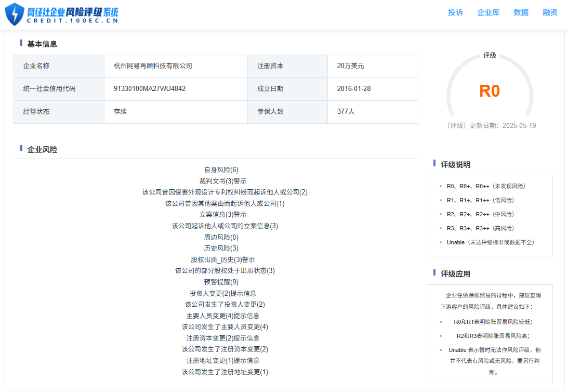Expand the 预警提醒(9) category
Screen dimensions: 568x392
pyautogui.click(x=221, y=282)
